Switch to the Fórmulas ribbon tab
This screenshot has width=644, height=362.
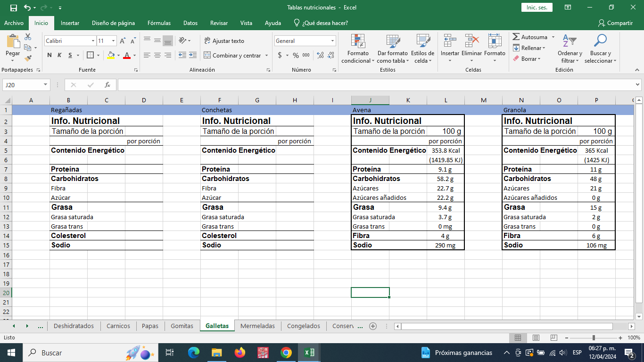(x=159, y=23)
